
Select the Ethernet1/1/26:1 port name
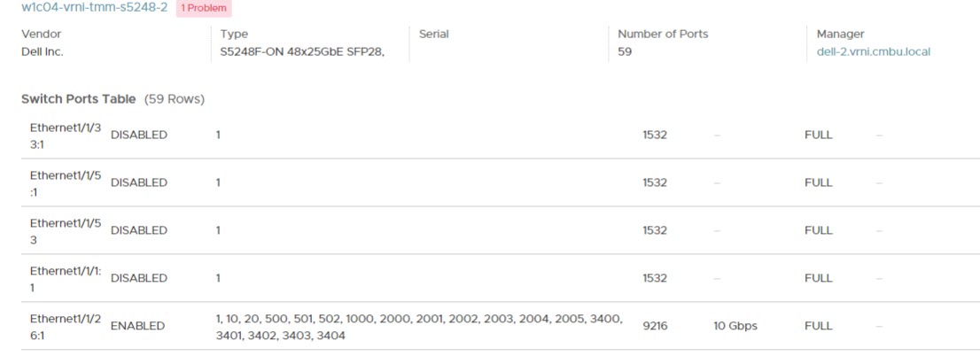pos(66,326)
